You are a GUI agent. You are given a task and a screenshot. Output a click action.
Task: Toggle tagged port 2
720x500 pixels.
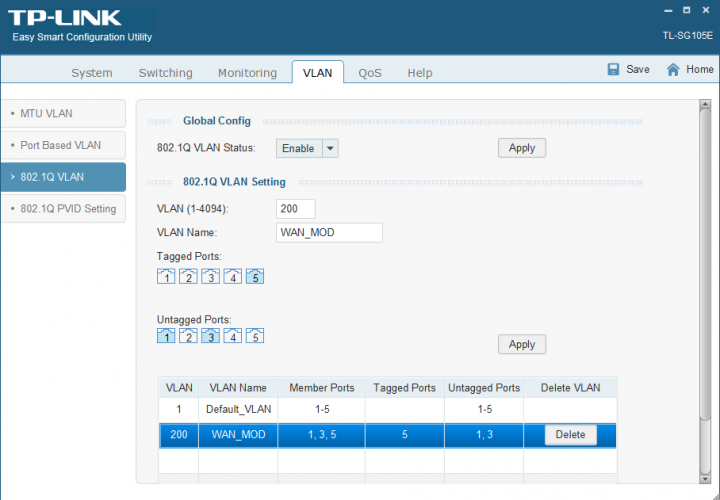188,276
